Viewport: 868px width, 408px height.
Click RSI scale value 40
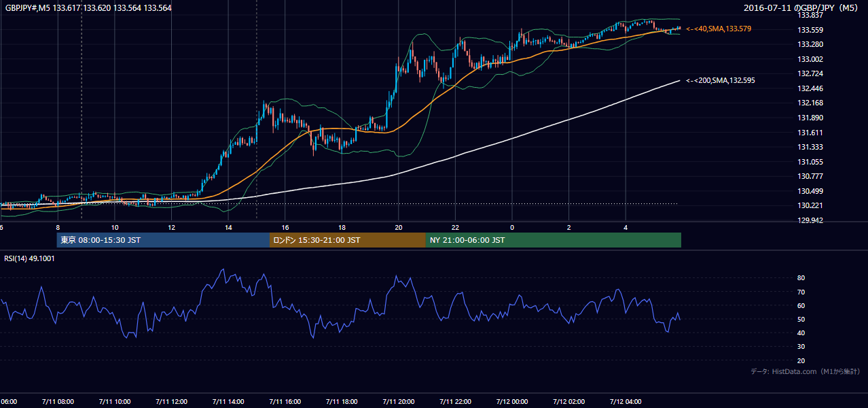[x=801, y=333]
